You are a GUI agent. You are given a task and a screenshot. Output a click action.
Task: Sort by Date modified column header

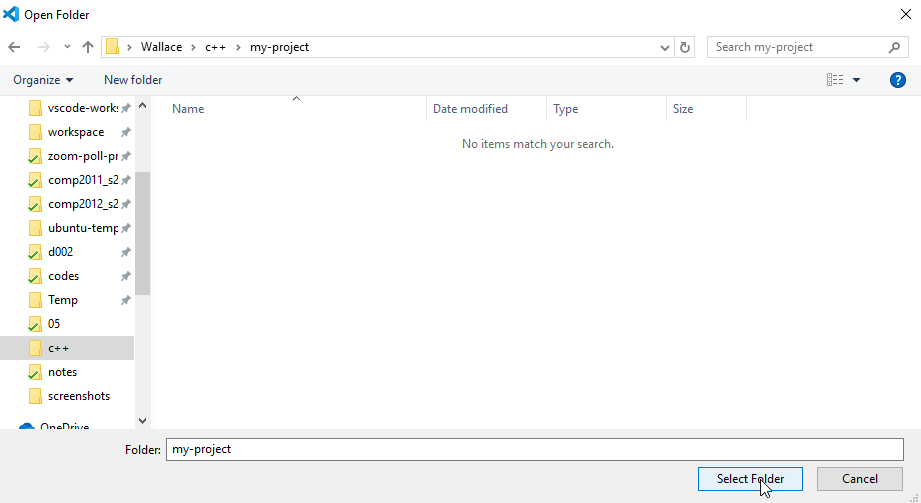click(470, 109)
